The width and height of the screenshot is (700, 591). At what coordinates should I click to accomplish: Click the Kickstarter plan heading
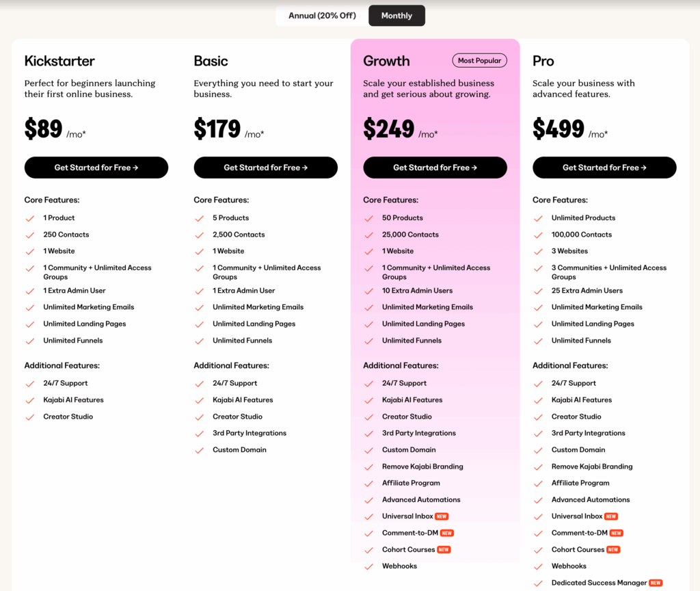pos(59,61)
